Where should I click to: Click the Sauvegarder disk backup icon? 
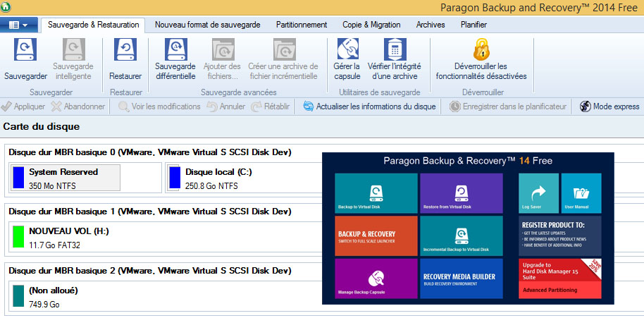[x=25, y=49]
